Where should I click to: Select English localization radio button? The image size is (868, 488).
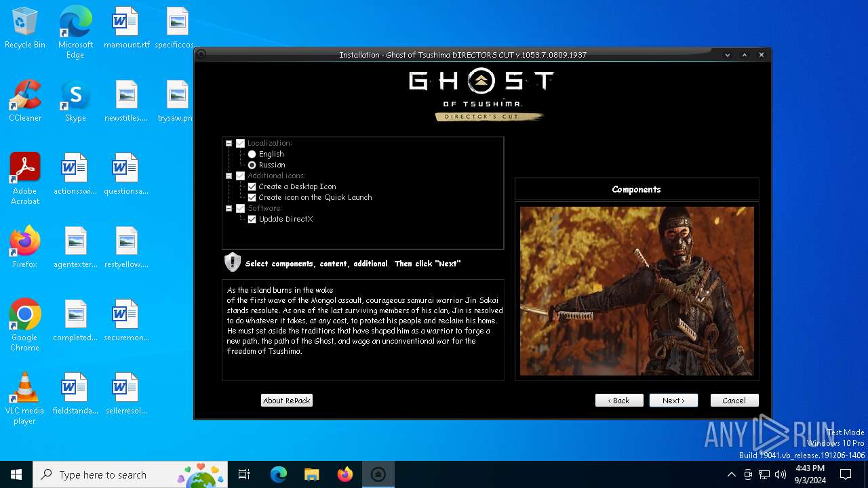pos(252,154)
